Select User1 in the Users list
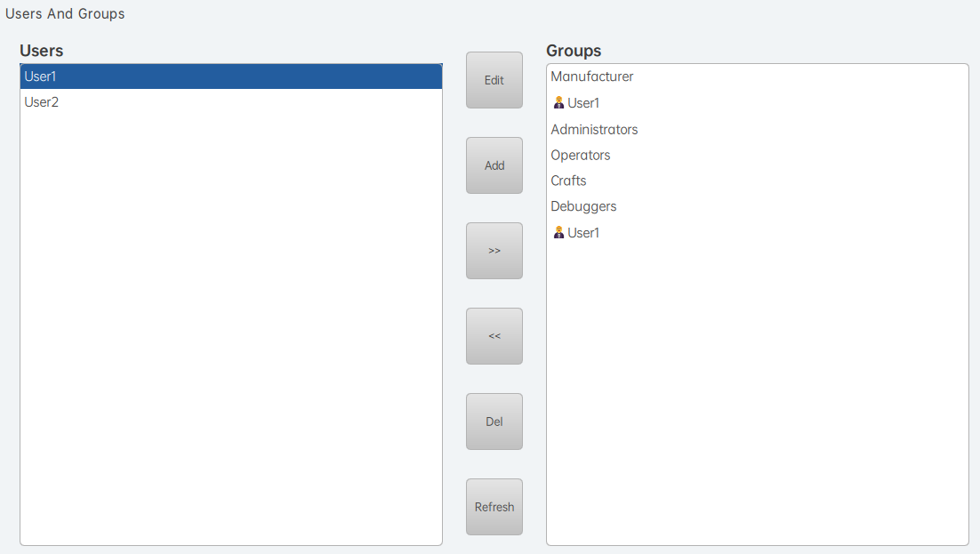 (41, 76)
